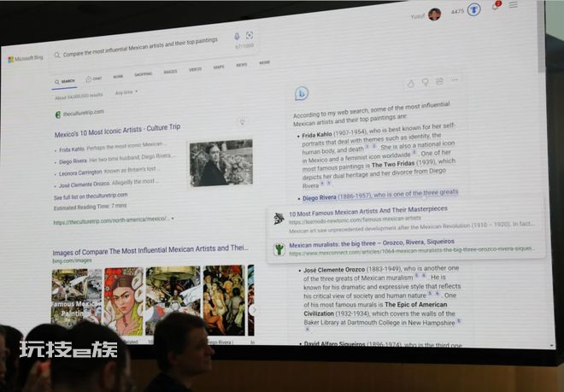
Task: Open the user profile avatar
Action: tap(434, 15)
